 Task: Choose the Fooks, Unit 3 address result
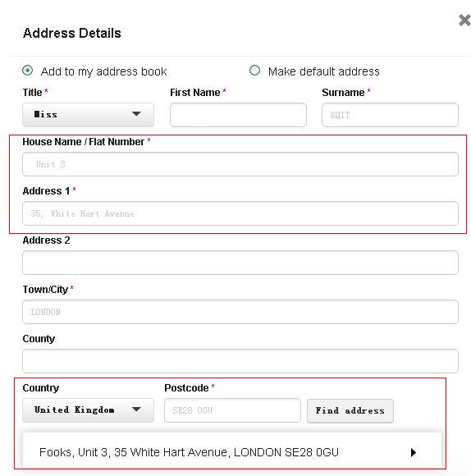coord(232,452)
